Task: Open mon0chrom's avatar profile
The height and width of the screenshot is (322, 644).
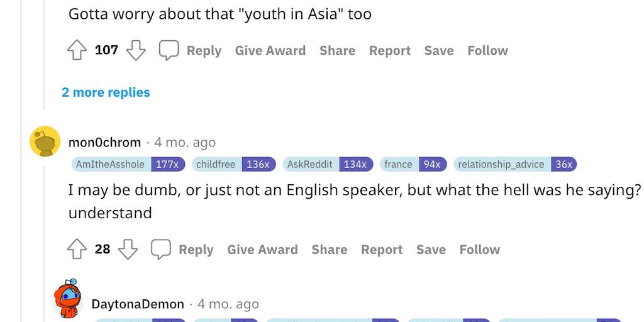Action: (45, 142)
